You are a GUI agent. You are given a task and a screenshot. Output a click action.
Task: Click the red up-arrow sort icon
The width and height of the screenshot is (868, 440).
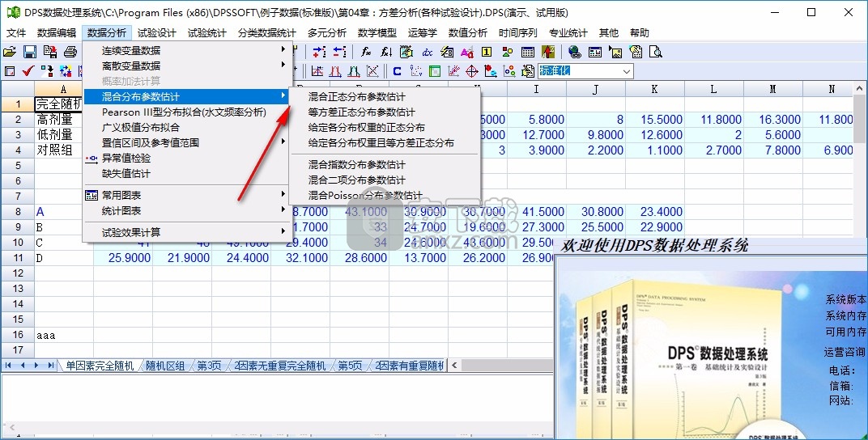click(x=548, y=52)
